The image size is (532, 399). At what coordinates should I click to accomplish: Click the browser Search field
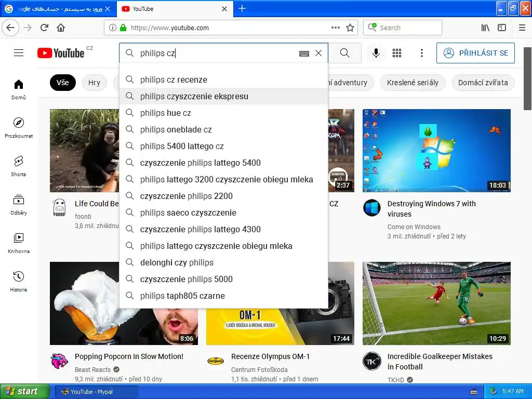[403, 28]
